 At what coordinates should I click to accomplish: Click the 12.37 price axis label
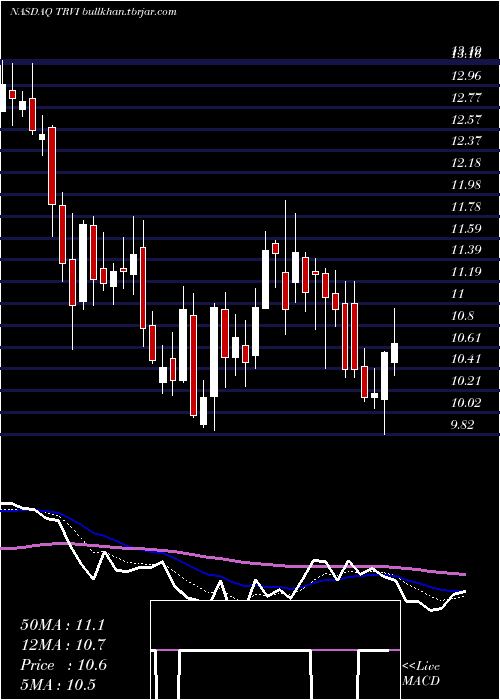pos(466,141)
